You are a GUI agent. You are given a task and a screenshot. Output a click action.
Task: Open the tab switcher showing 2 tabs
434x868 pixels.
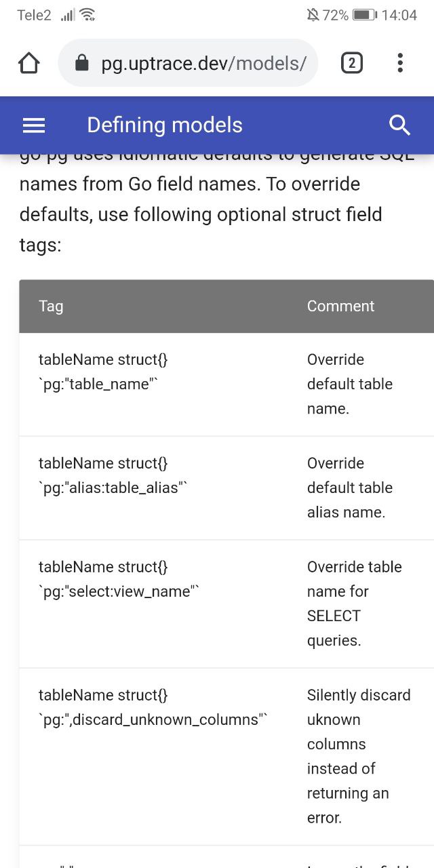coord(351,63)
